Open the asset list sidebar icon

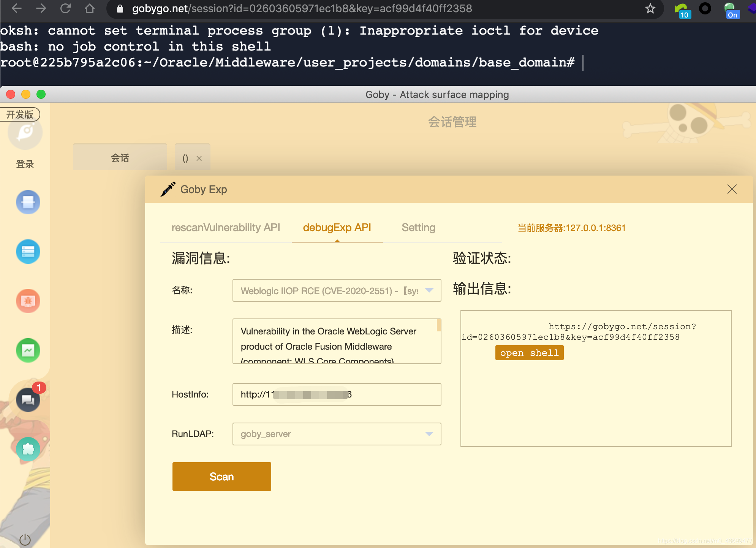28,252
